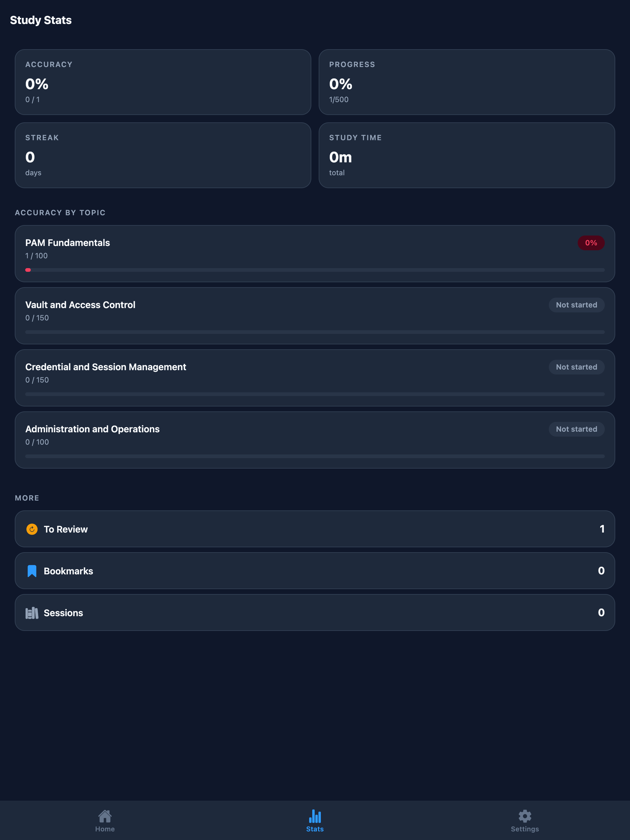Click the '1 / 100' text under PAM Fundamentals
630x840 pixels.
click(x=37, y=256)
